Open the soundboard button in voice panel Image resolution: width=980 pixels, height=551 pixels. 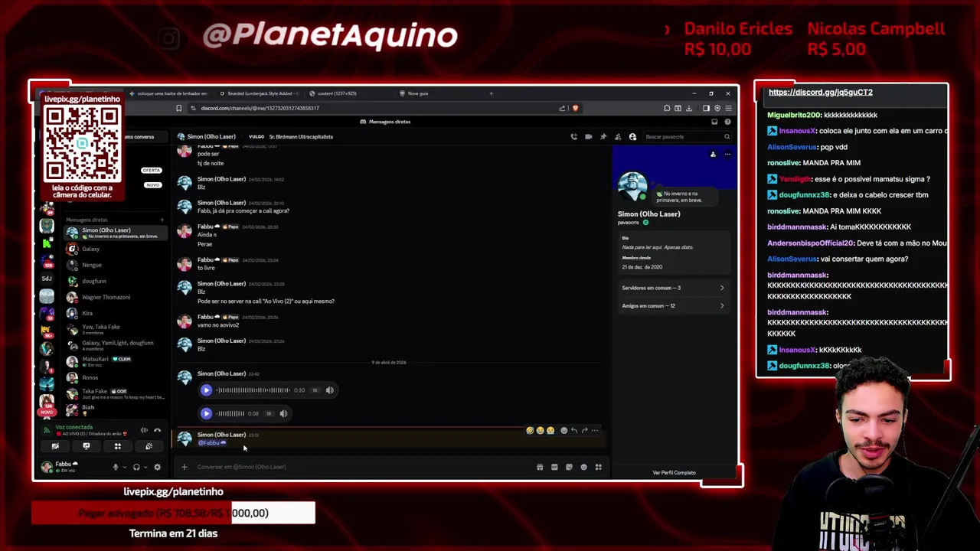point(149,446)
